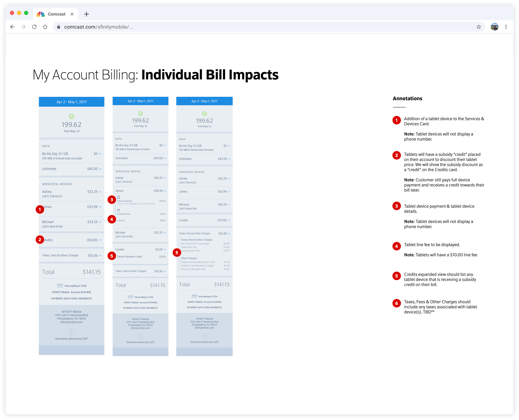519x420 pixels.
Task: Click the browser forward arrow
Action: [23, 27]
